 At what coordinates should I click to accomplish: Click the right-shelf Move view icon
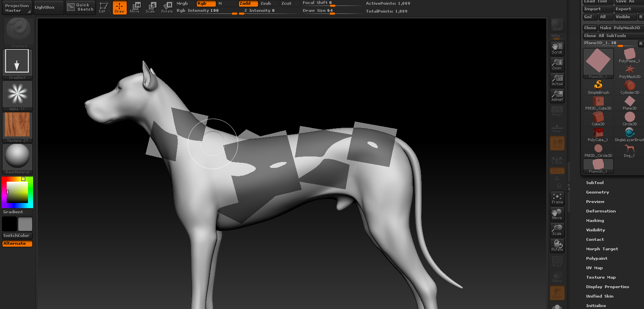point(557,214)
